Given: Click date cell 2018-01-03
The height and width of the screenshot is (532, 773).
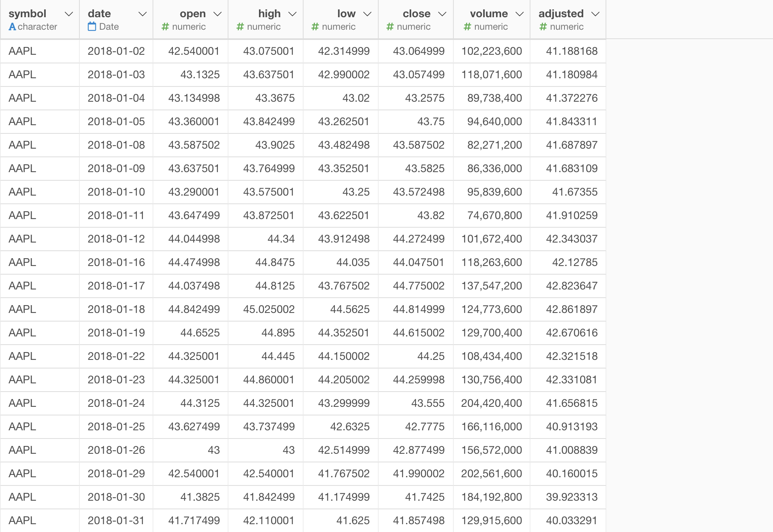Looking at the screenshot, I should click(x=116, y=75).
